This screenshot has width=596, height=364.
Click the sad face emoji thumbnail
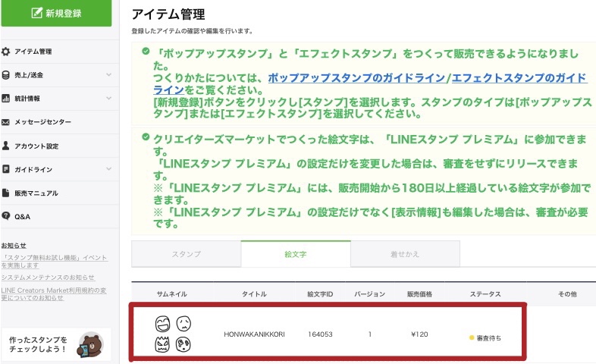(184, 324)
